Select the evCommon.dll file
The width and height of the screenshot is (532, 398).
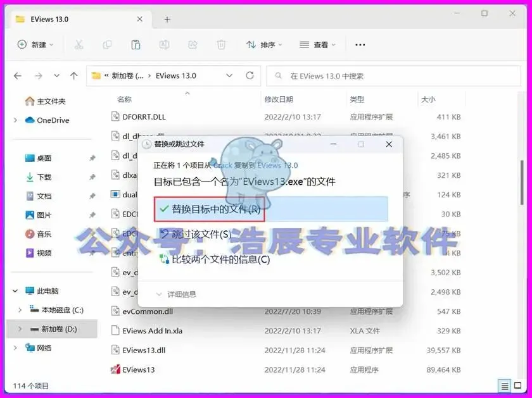(x=148, y=311)
